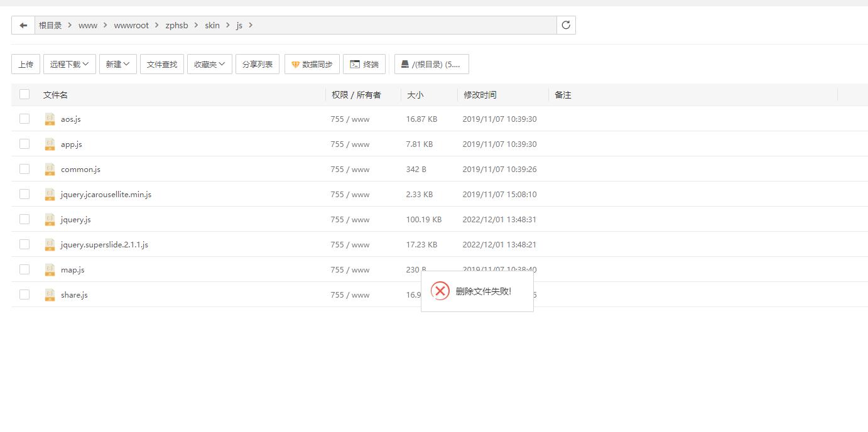
Task: Go to skin in the breadcrumb
Action: (x=212, y=25)
